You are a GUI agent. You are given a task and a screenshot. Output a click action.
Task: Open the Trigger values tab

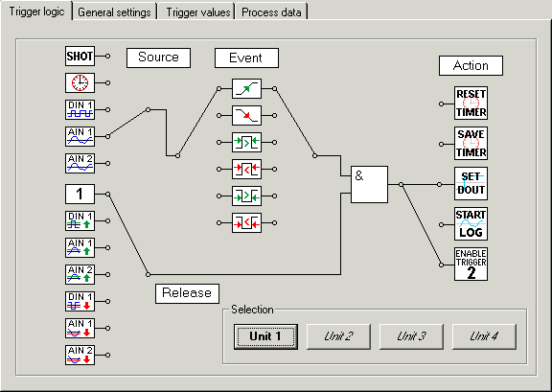(x=197, y=12)
